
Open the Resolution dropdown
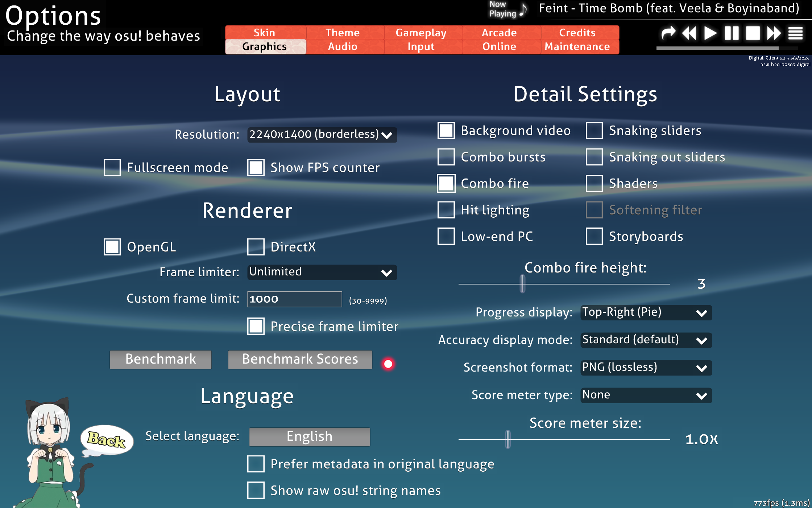click(x=322, y=135)
